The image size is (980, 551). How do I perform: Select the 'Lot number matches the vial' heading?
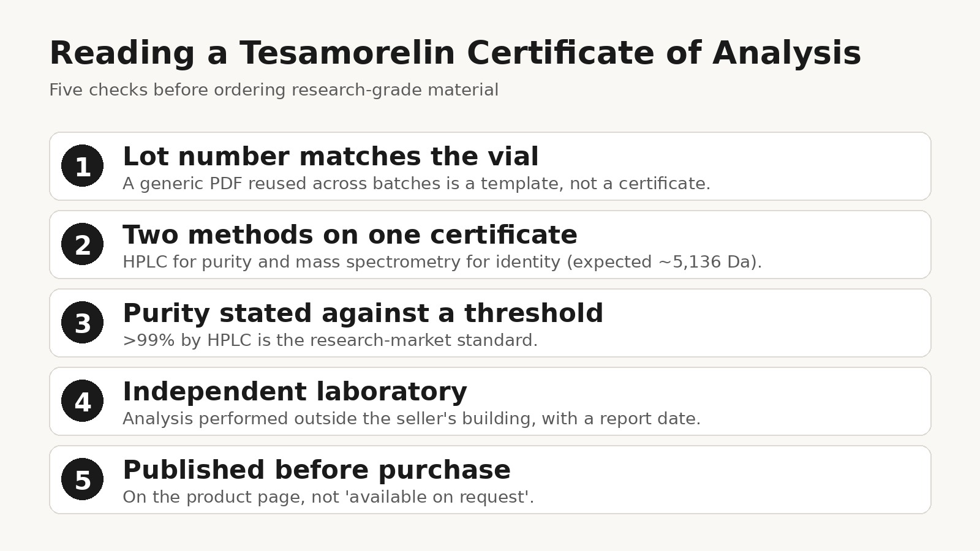click(331, 157)
